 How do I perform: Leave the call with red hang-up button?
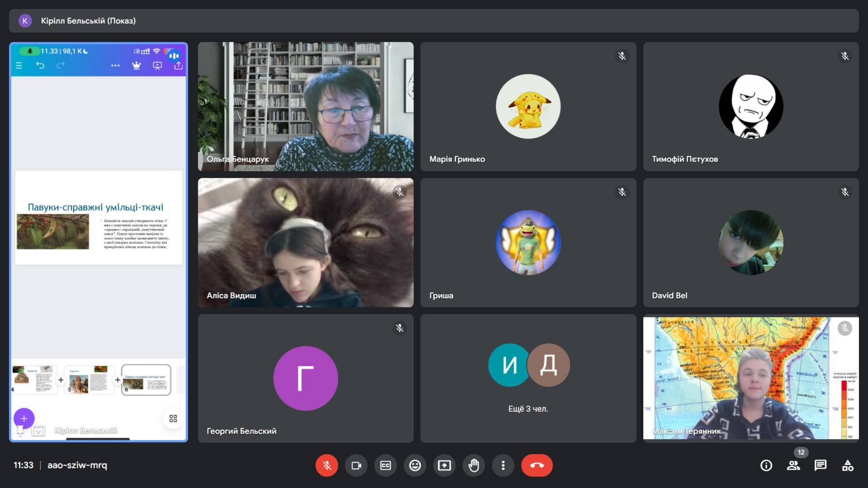pos(537,465)
